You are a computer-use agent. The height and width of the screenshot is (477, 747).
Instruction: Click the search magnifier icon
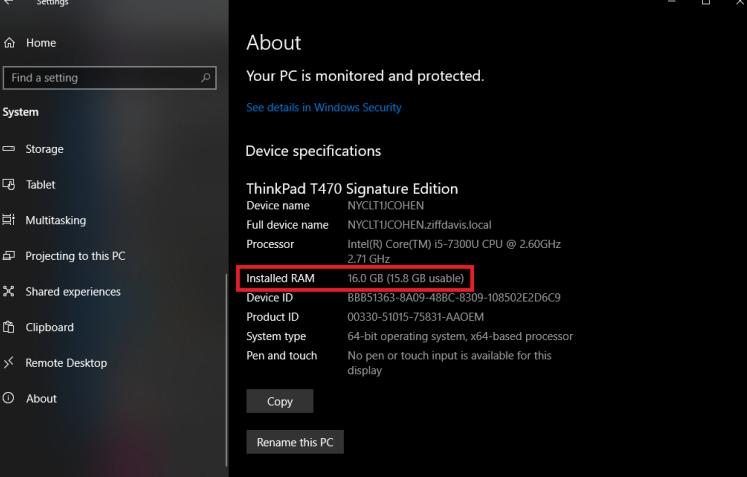[206, 77]
